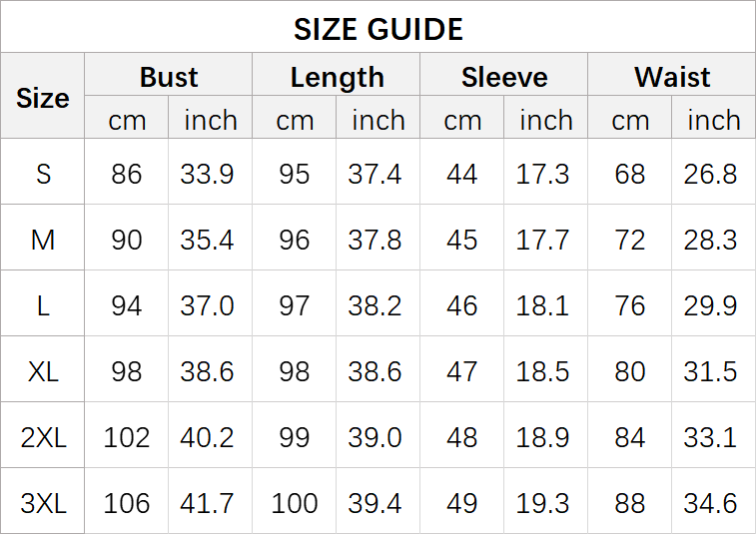Viewport: 756px width, 534px height.
Task: Select the Length column header
Action: [x=337, y=77]
